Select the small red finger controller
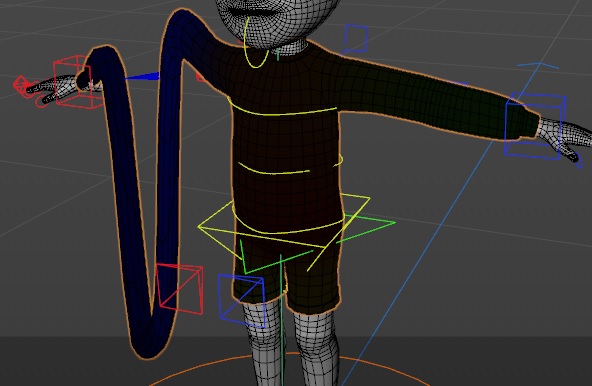 [20, 86]
